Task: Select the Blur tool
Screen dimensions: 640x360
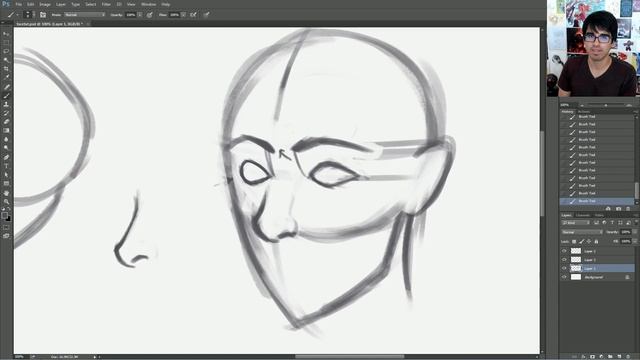Action: (6, 139)
